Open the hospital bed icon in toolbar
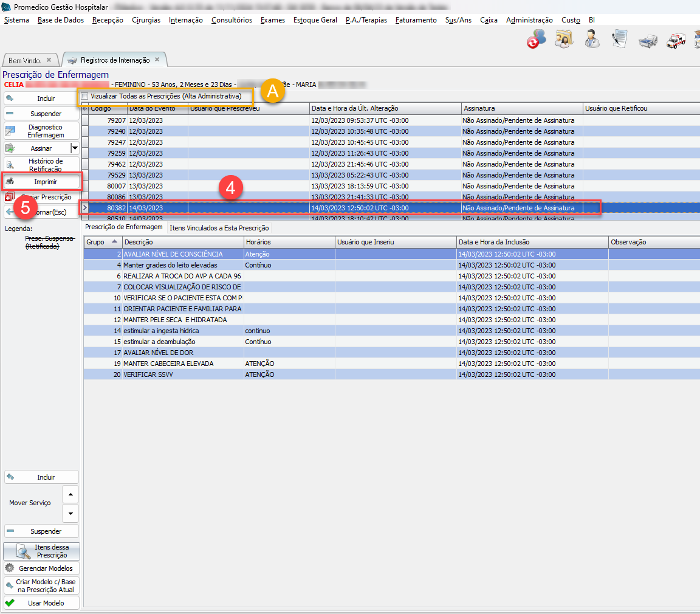700x614 pixels. [x=648, y=40]
